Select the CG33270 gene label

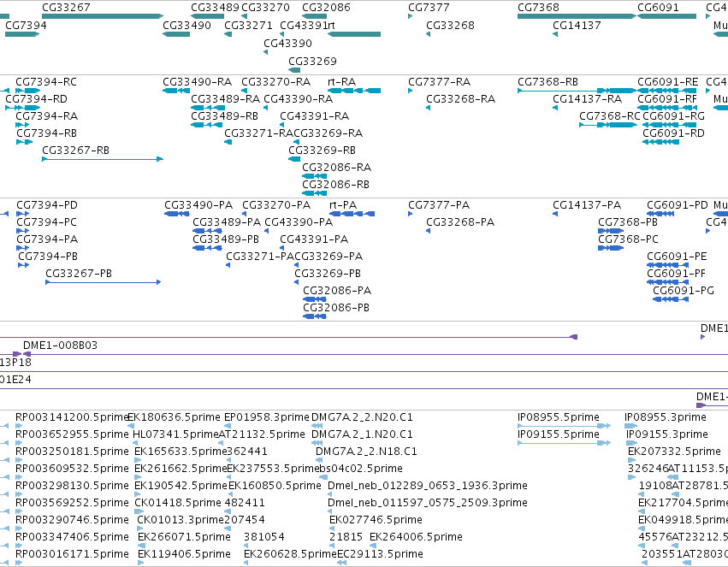265,8
